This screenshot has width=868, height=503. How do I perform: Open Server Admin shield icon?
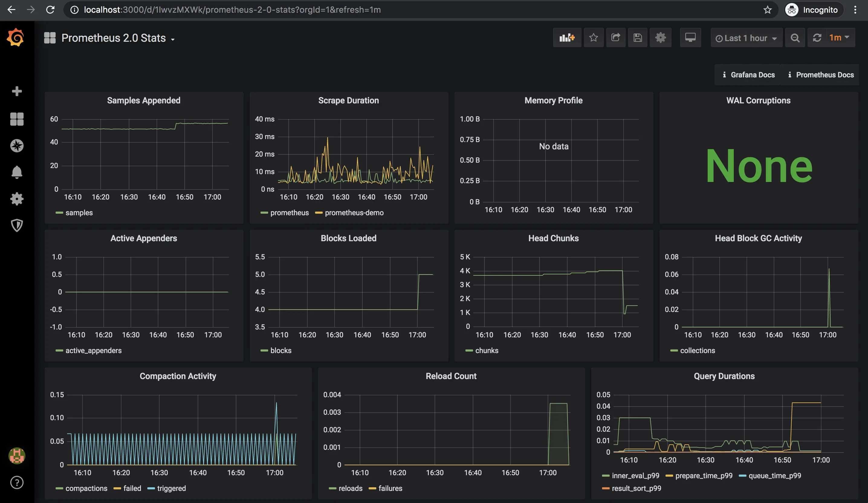[17, 225]
